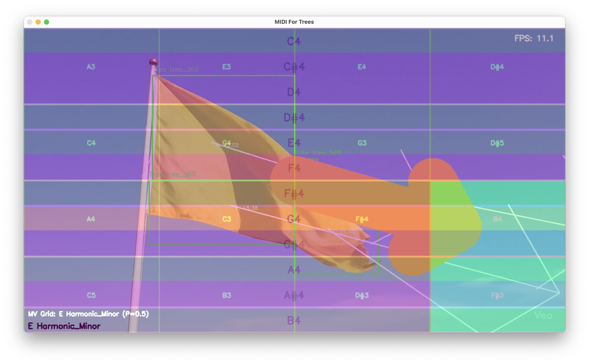Click the FPS counter readout
The width and height of the screenshot is (589, 364).
(534, 38)
